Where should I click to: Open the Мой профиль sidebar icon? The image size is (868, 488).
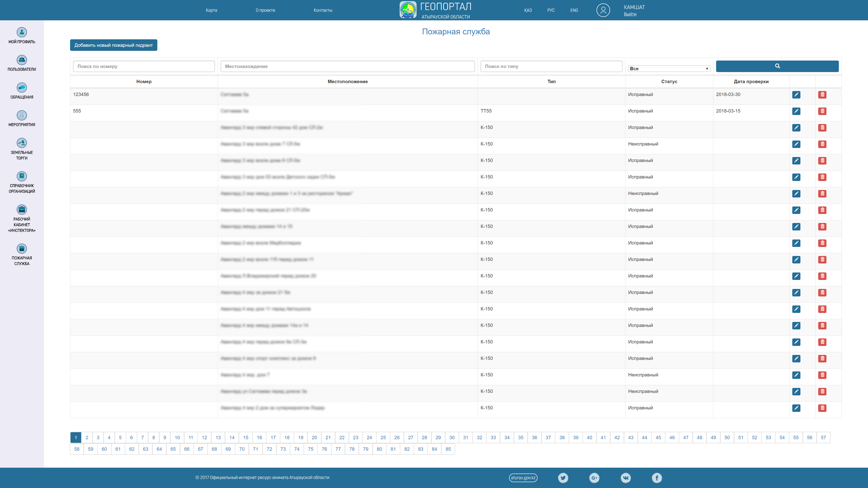click(x=21, y=32)
